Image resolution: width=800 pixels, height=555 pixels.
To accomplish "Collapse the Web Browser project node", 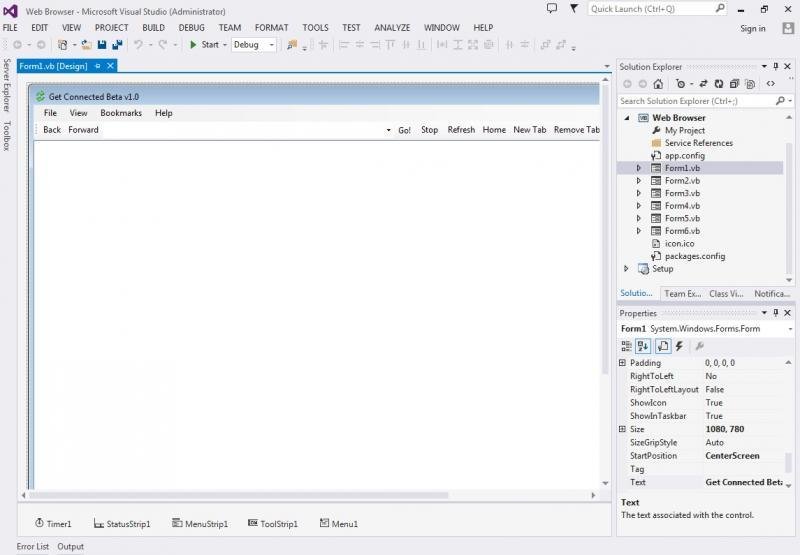I will coord(627,118).
